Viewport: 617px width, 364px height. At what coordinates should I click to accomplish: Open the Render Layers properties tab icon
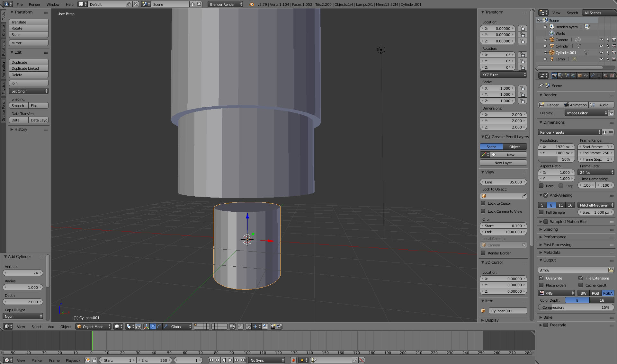click(x=560, y=75)
